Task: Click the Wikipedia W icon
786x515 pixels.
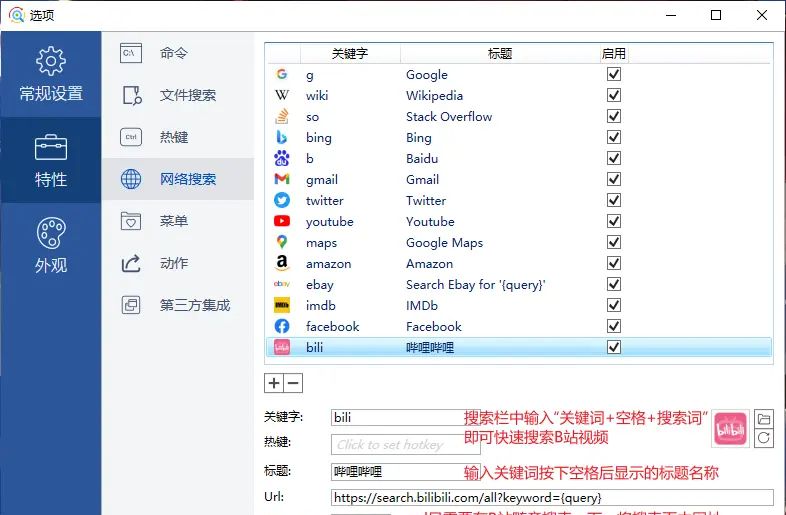Action: 282,95
